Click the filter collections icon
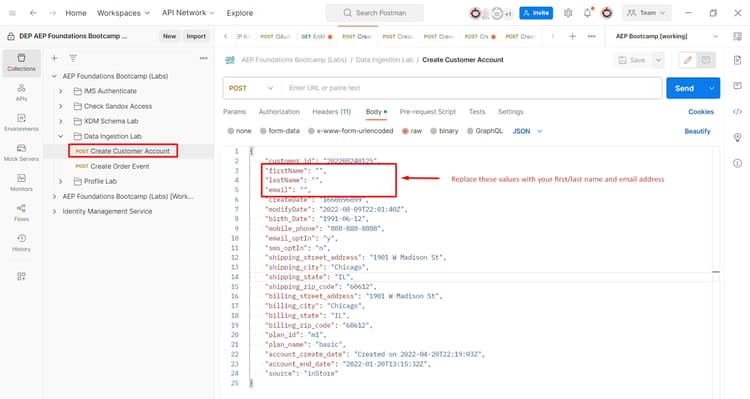 73,58
